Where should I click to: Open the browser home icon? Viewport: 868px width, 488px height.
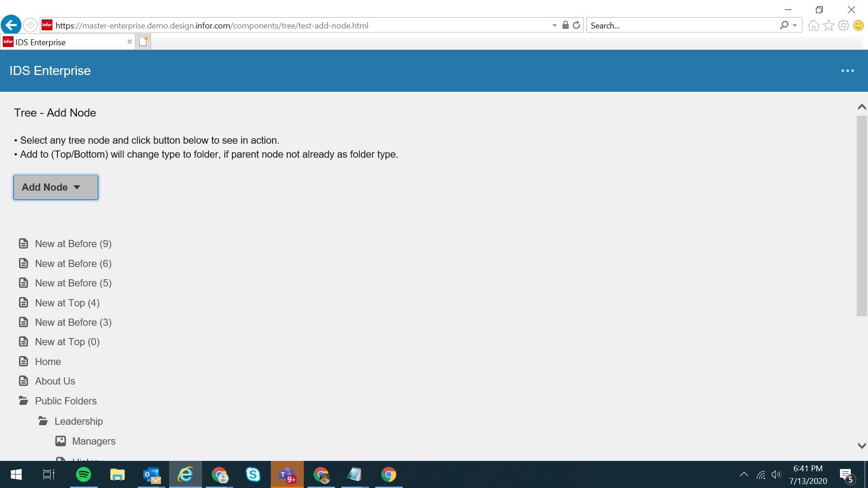click(x=813, y=25)
